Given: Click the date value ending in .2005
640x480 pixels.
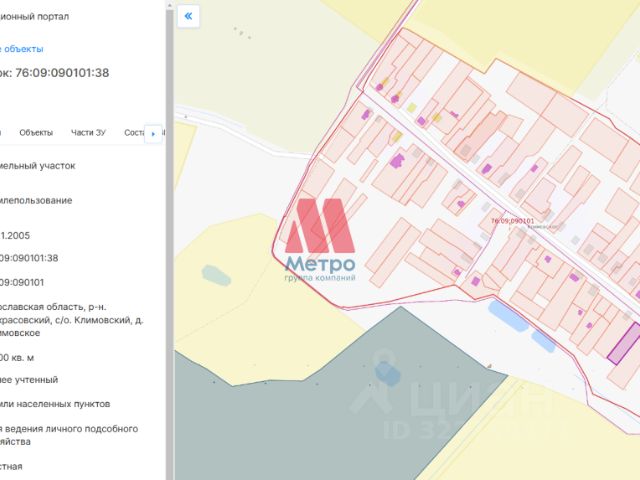Looking at the screenshot, I should 15,236.
